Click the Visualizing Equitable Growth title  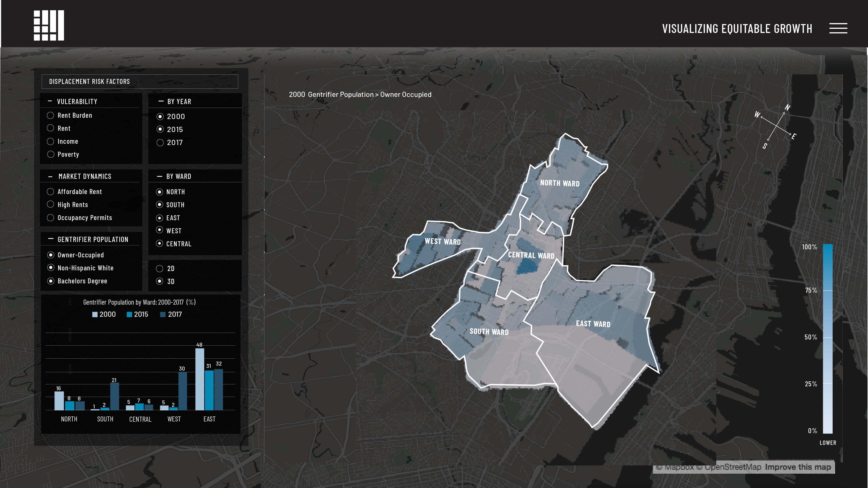tap(737, 29)
